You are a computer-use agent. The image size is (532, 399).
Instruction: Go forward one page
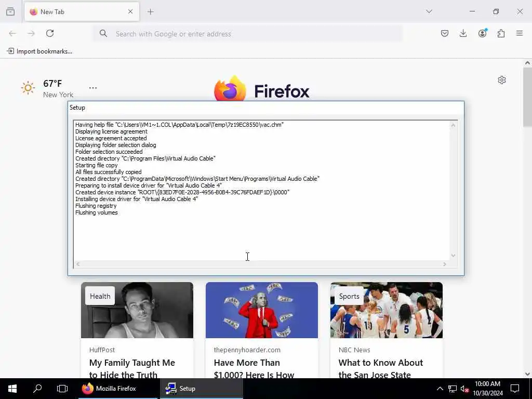(x=31, y=33)
